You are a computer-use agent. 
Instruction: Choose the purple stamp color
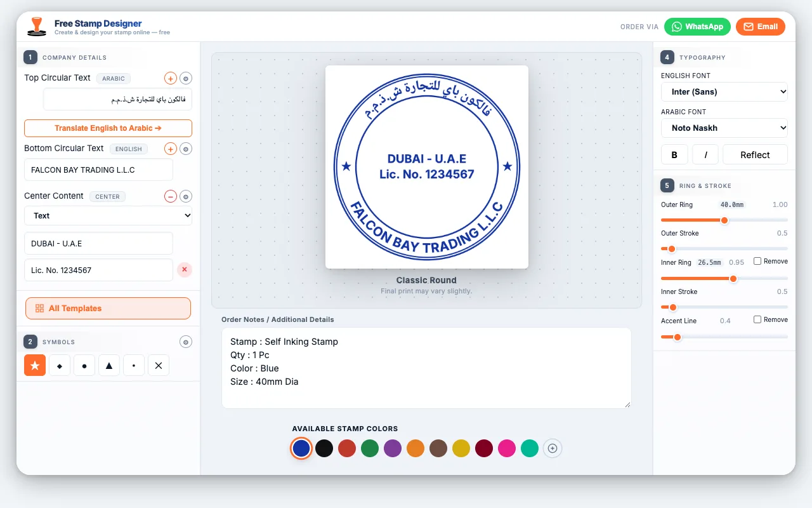393,448
